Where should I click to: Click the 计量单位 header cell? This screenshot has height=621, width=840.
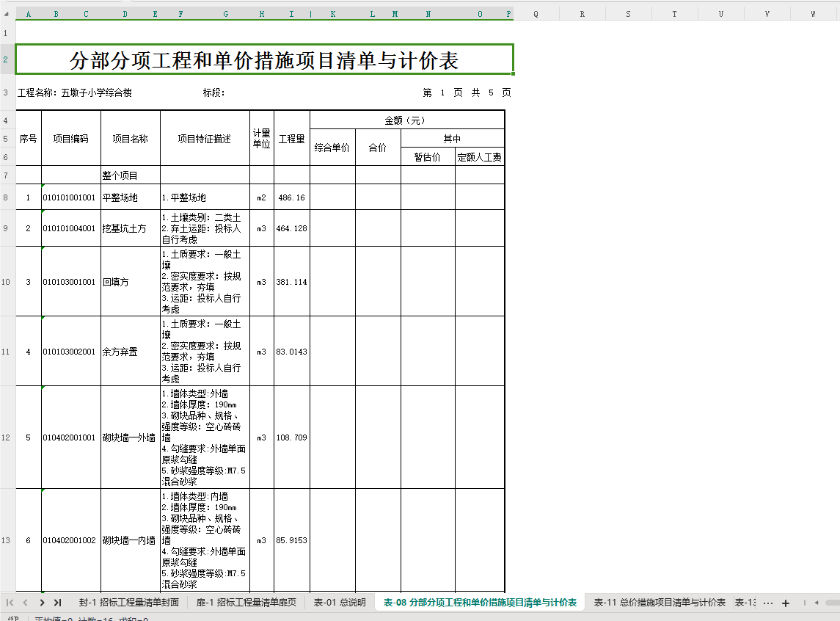261,138
